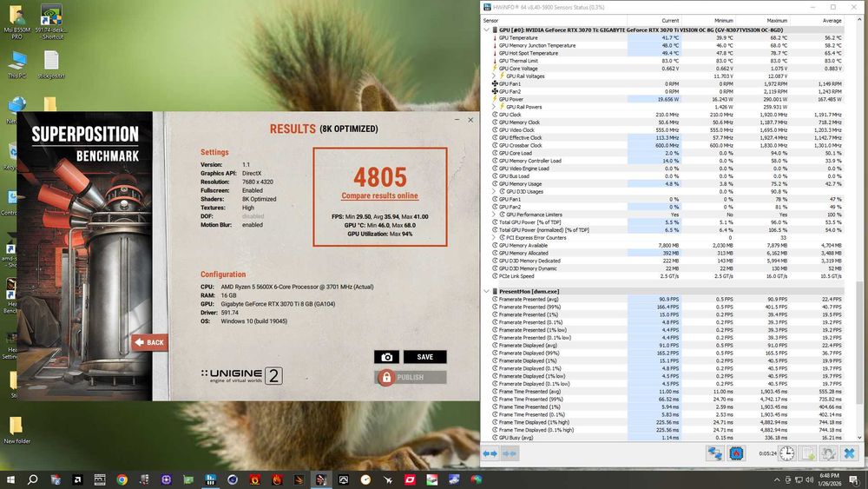Expand GPU Rail Powers
The image size is (868, 489).
[494, 107]
